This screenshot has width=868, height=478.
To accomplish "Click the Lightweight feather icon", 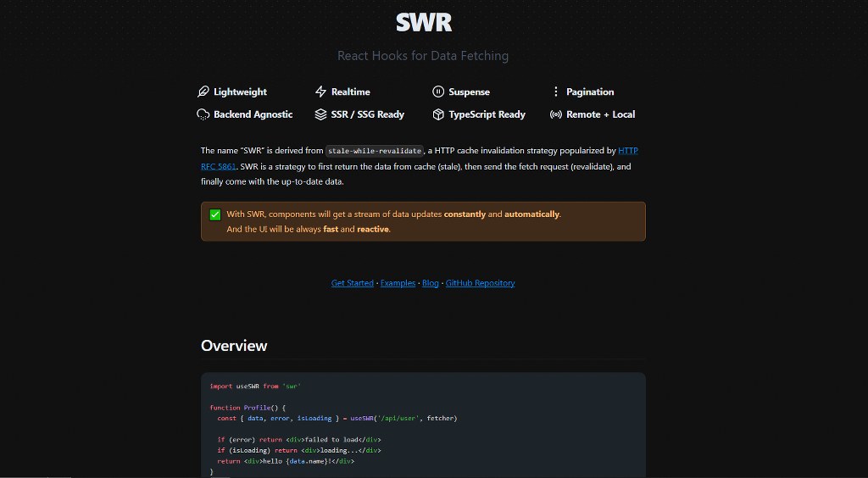I will coord(203,92).
